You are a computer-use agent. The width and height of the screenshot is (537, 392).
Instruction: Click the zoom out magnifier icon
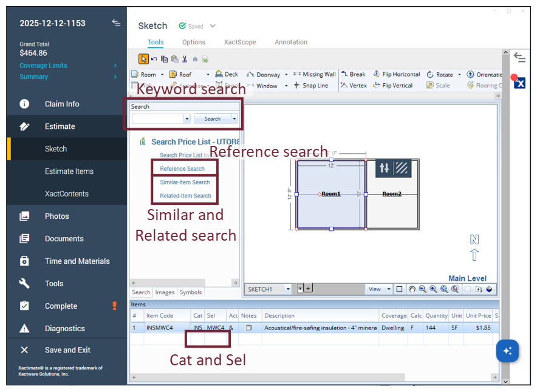point(423,289)
